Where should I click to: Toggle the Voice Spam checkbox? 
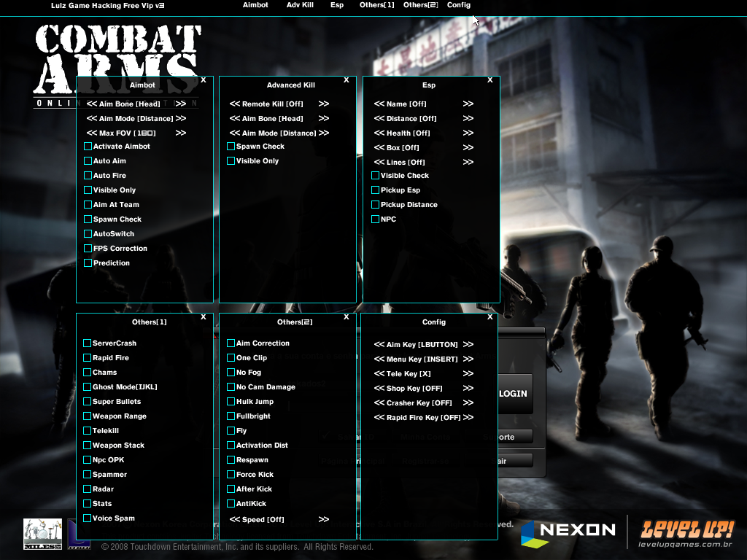88,518
